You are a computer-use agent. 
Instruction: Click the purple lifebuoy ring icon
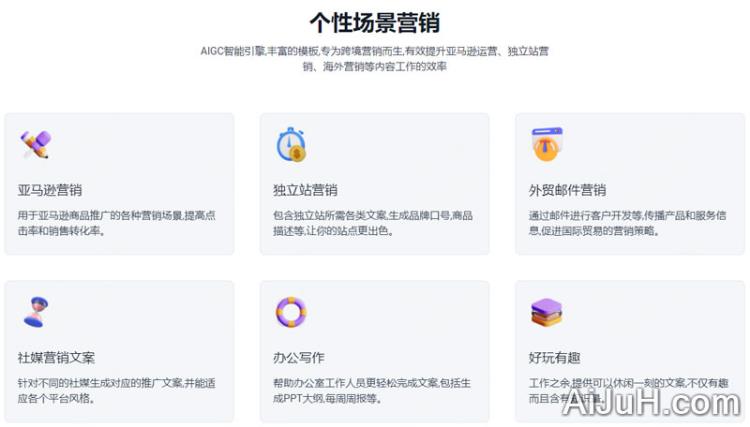[x=291, y=312]
